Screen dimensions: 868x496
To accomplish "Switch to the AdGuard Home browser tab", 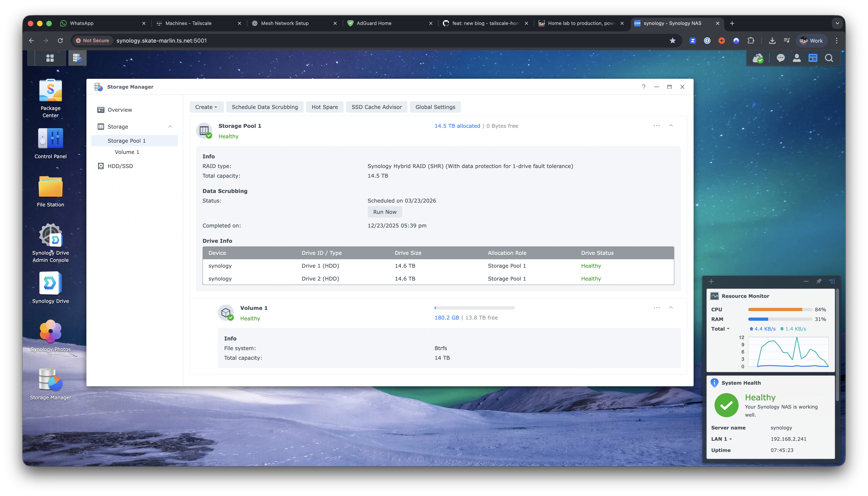I will 374,23.
